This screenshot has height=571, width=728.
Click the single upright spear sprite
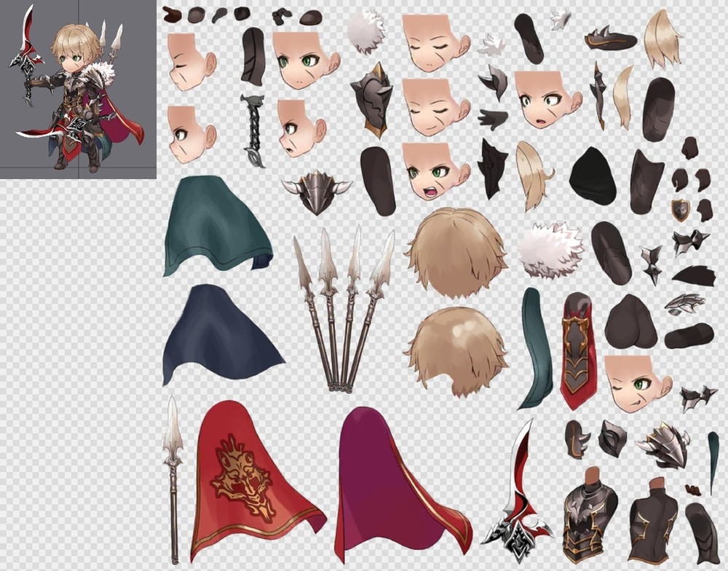tap(173, 477)
